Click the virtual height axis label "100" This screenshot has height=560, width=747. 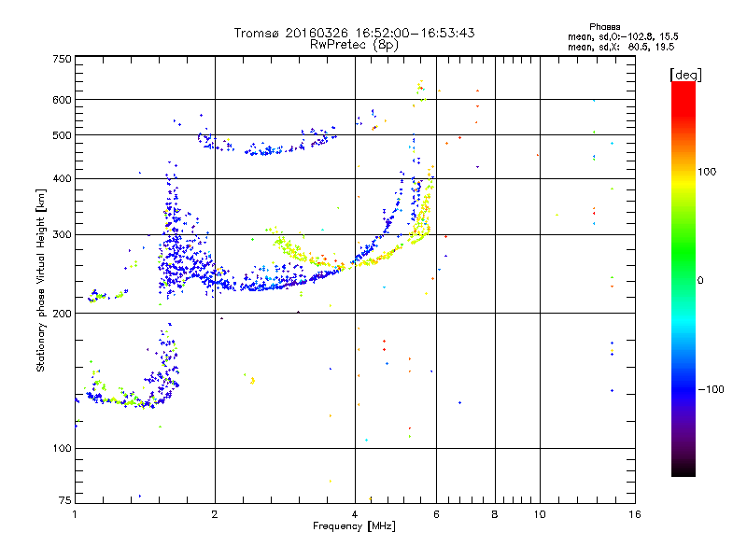[x=63, y=449]
